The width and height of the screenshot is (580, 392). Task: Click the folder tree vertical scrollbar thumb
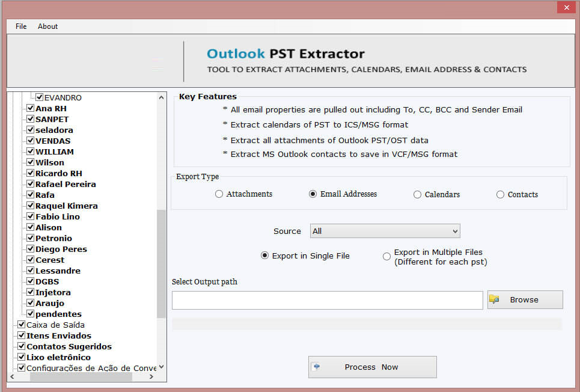(161, 264)
